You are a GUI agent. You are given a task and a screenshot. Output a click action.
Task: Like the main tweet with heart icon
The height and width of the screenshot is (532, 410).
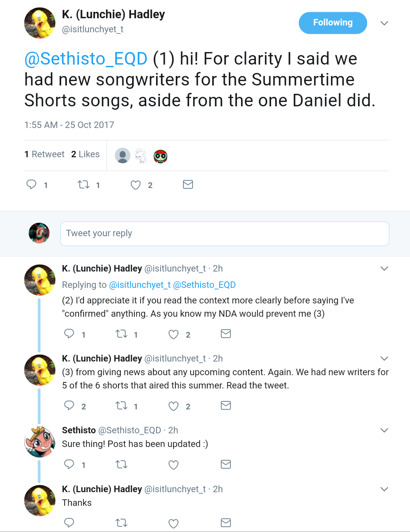[136, 185]
